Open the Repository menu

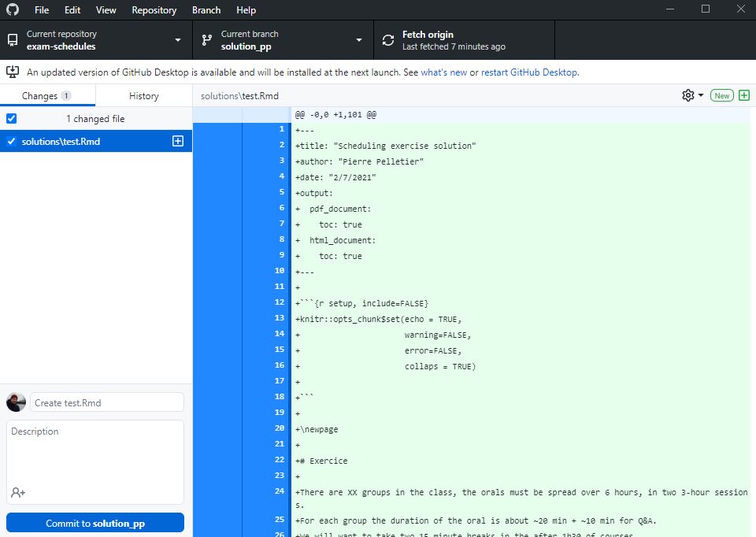(154, 10)
